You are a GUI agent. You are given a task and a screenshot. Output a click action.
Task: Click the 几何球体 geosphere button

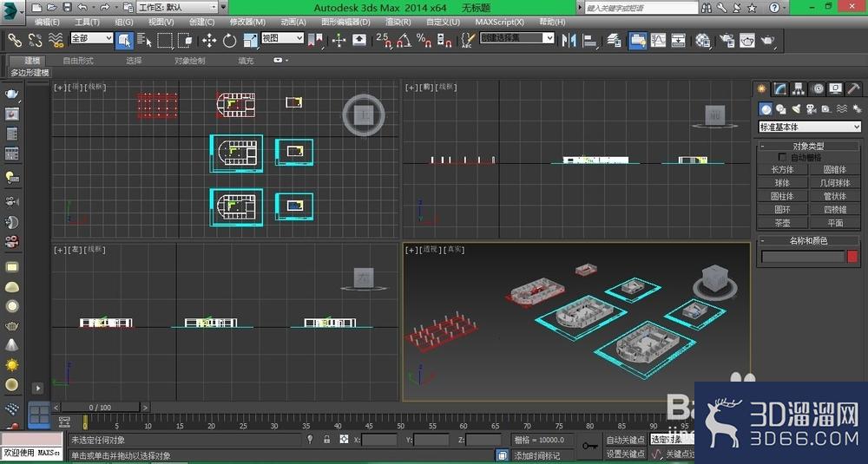(835, 183)
